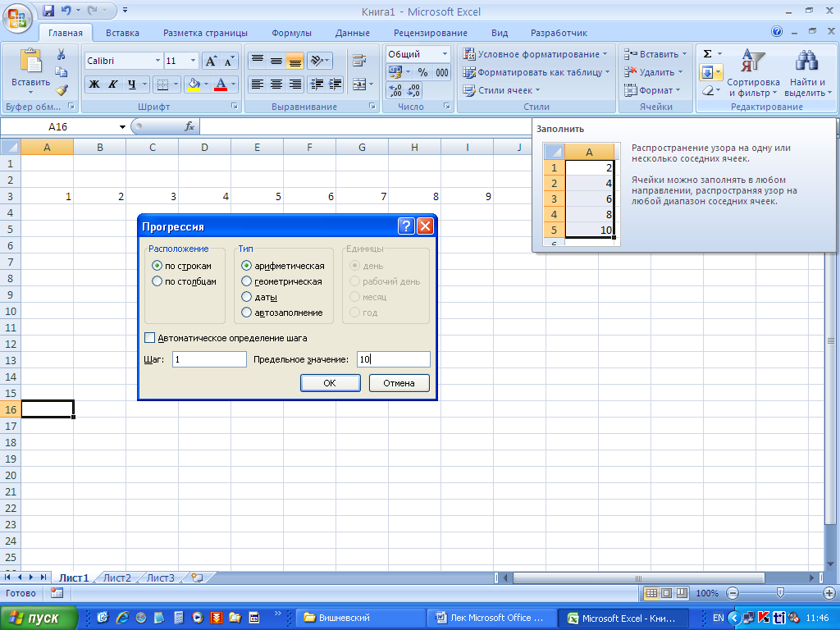
Task: Expand 'Стили ячеек' gallery
Action: 502,90
